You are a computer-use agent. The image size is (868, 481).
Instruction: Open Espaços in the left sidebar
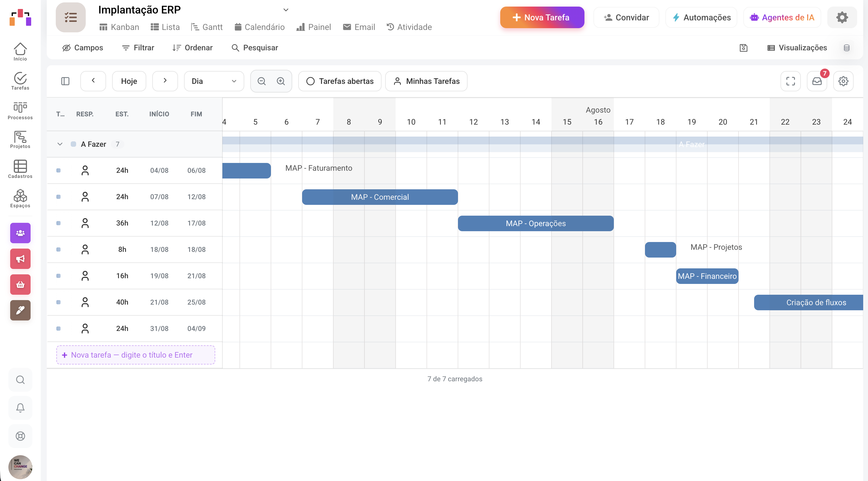click(20, 199)
